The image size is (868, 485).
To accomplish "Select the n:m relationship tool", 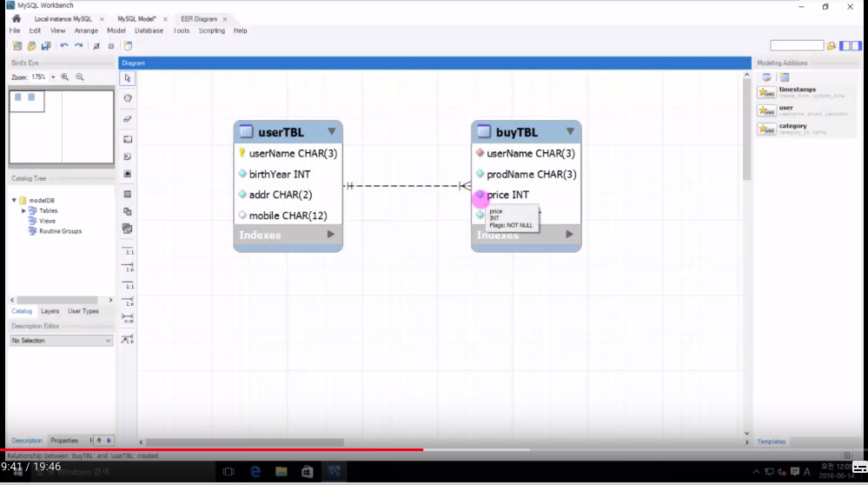I will coord(128,318).
